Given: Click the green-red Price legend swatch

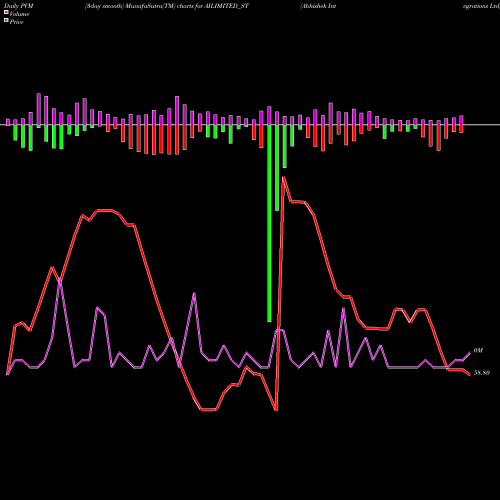Looking at the screenshot, I should tap(6, 21).
